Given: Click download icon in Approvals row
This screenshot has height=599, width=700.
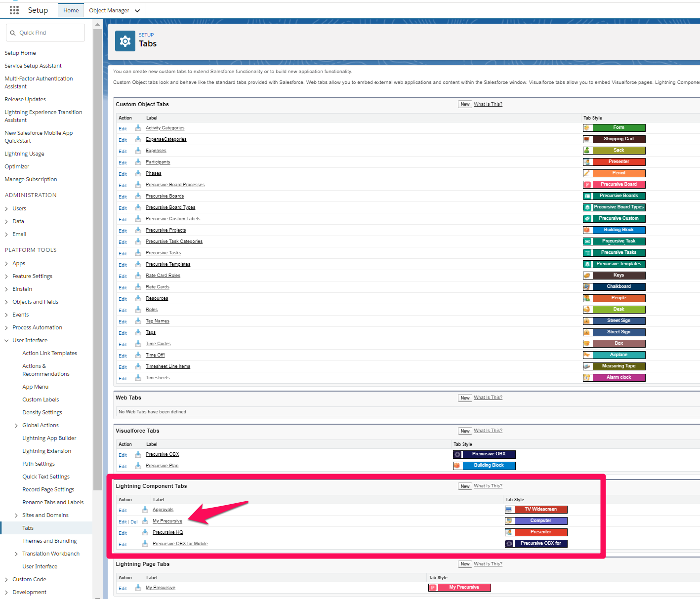Looking at the screenshot, I should (145, 510).
